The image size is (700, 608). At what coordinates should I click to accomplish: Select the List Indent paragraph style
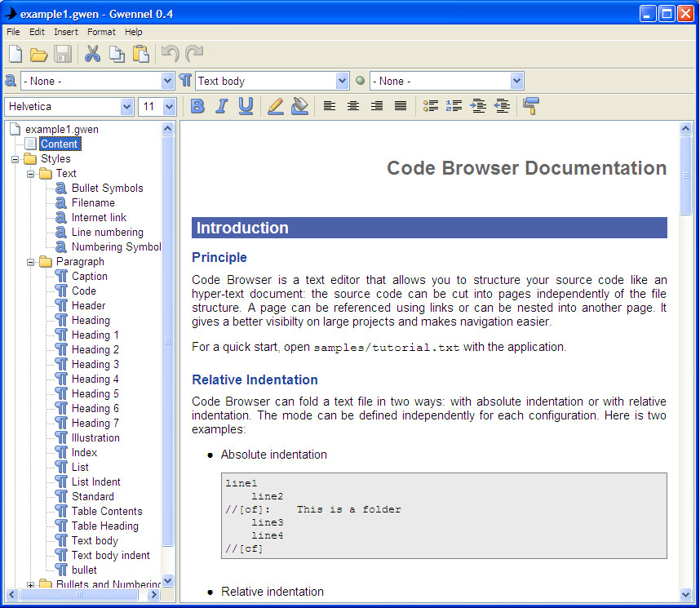click(x=95, y=482)
